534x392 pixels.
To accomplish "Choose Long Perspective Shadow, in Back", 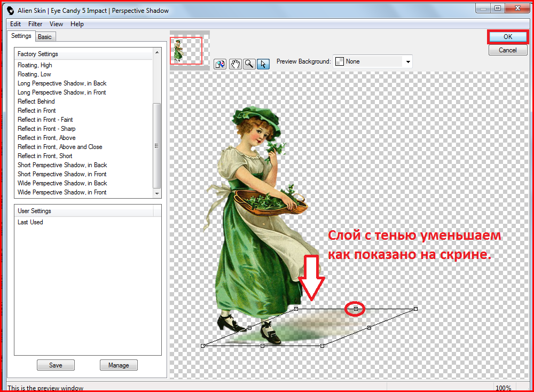I will pyautogui.click(x=62, y=83).
